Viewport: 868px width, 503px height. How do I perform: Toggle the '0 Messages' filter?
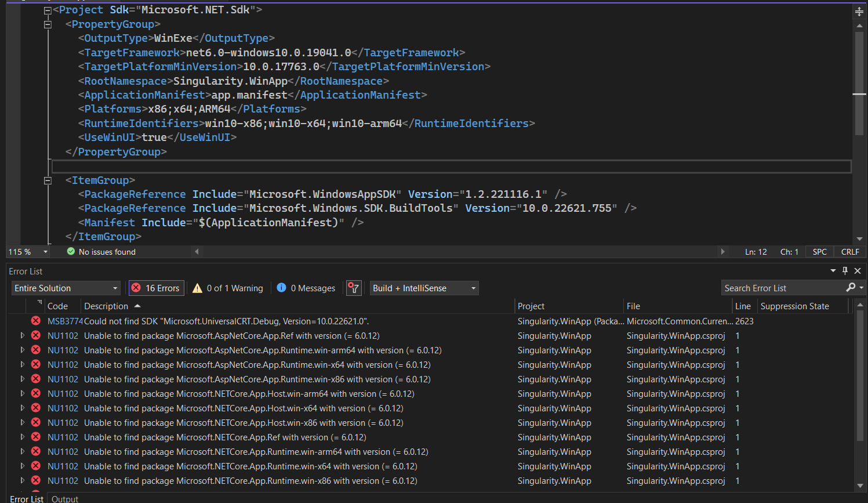[x=306, y=288]
